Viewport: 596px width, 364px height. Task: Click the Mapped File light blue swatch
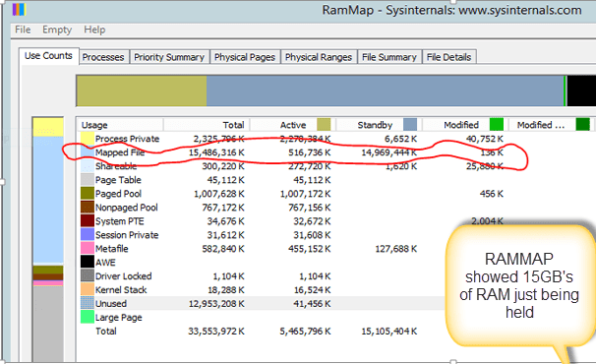click(88, 152)
